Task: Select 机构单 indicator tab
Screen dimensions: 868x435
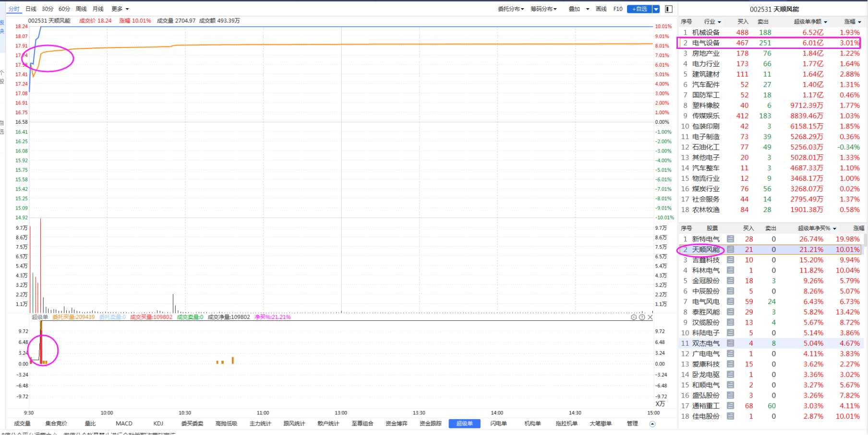Action: pos(532,423)
